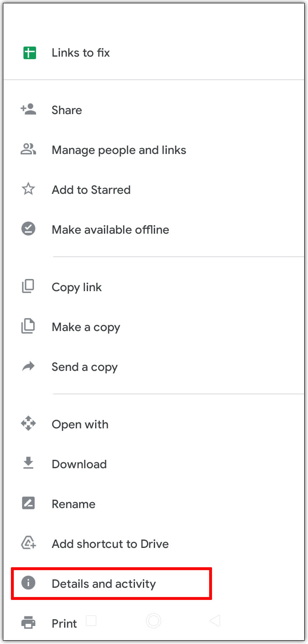Screen dimensions: 308x644
Task: Tap the offline checkmark circle icon
Action: pyautogui.click(x=28, y=229)
